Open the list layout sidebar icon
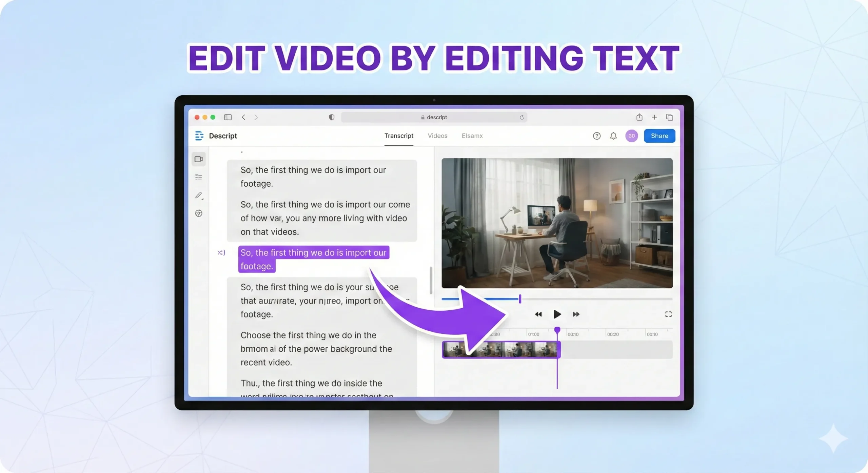Image resolution: width=868 pixels, height=473 pixels. pyautogui.click(x=199, y=177)
